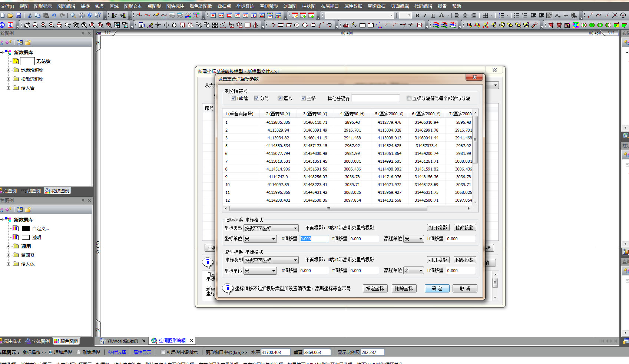Click new system 修改投影 button
The width and height of the screenshot is (629, 364).
tap(465, 260)
